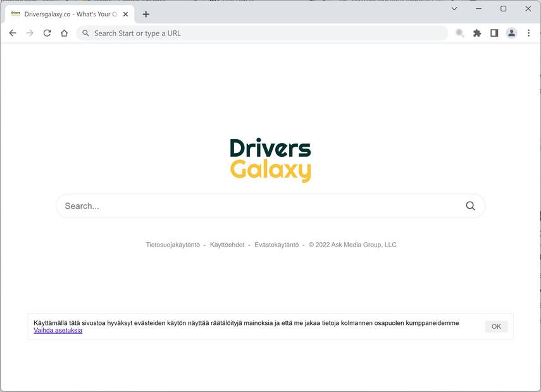
Task: Focus the Drivers Galaxy search box
Action: point(271,206)
